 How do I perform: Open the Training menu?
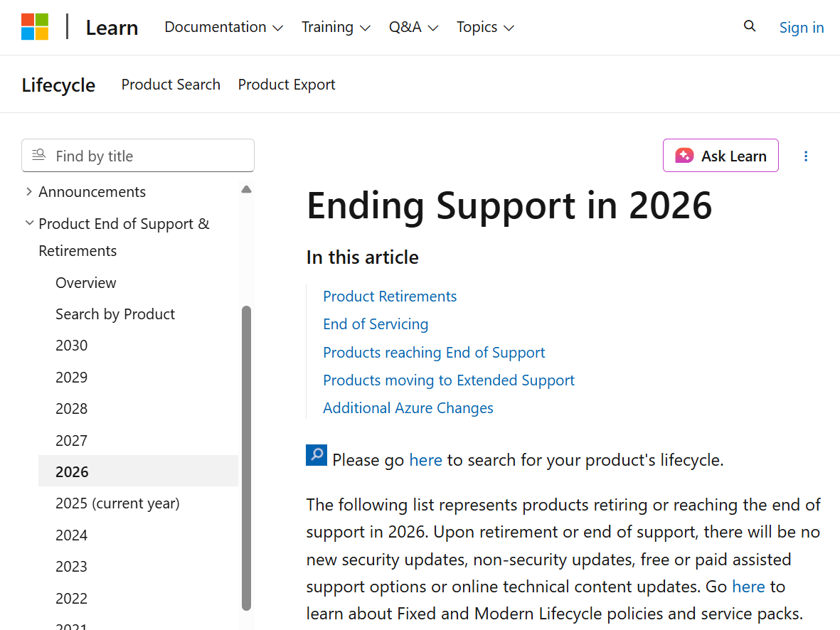click(x=336, y=27)
